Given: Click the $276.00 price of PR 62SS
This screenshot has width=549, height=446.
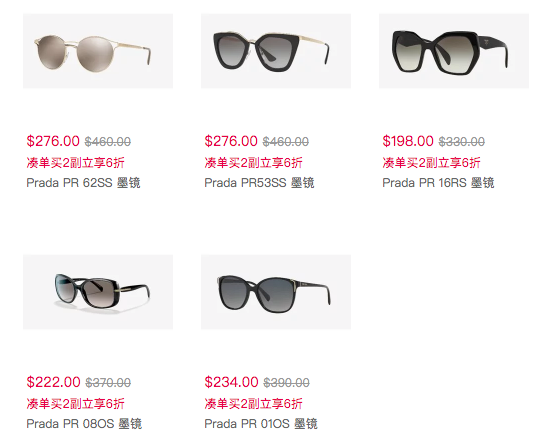Looking at the screenshot, I should 53,141.
